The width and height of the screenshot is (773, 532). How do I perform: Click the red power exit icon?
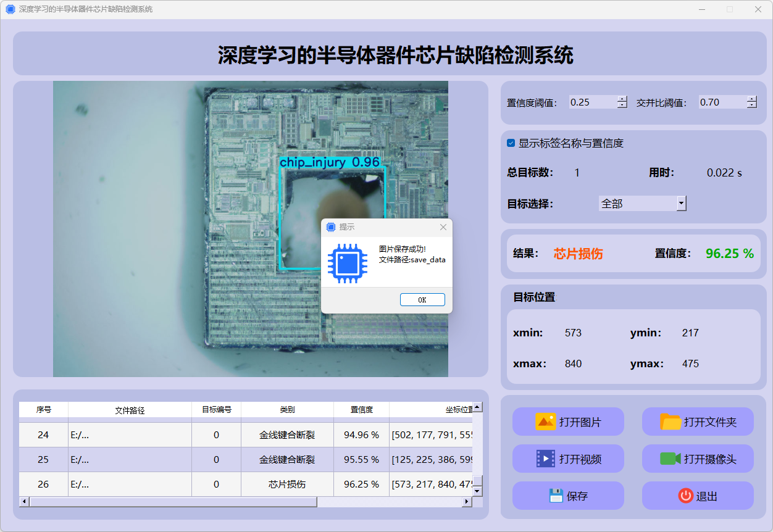685,496
